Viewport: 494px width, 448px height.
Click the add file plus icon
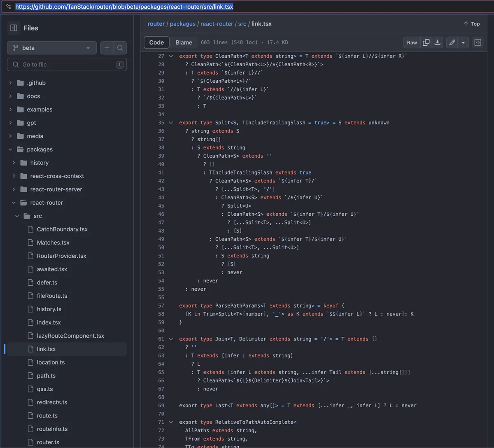pos(107,48)
